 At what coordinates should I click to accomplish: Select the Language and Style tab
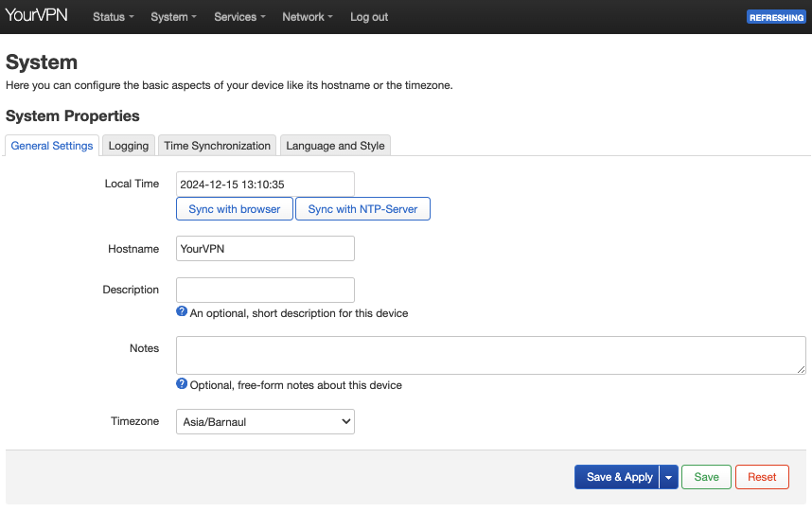pos(335,146)
